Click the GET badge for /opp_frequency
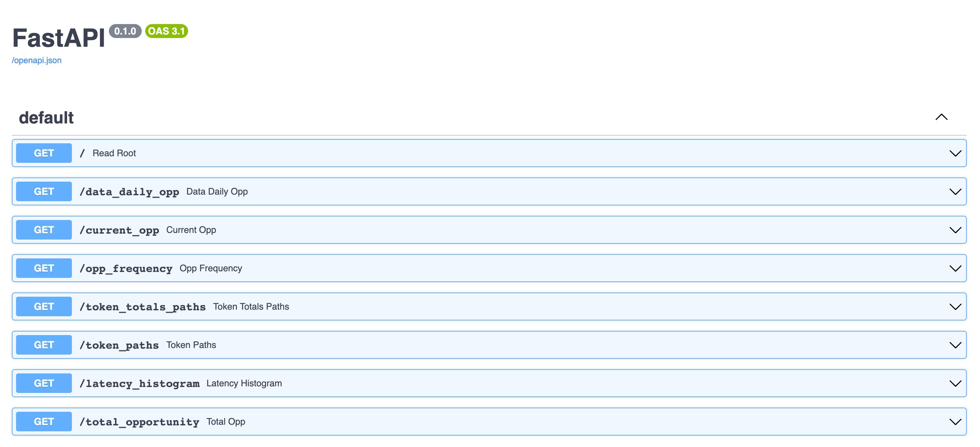Viewport: 980px width, 447px height. tap(44, 268)
